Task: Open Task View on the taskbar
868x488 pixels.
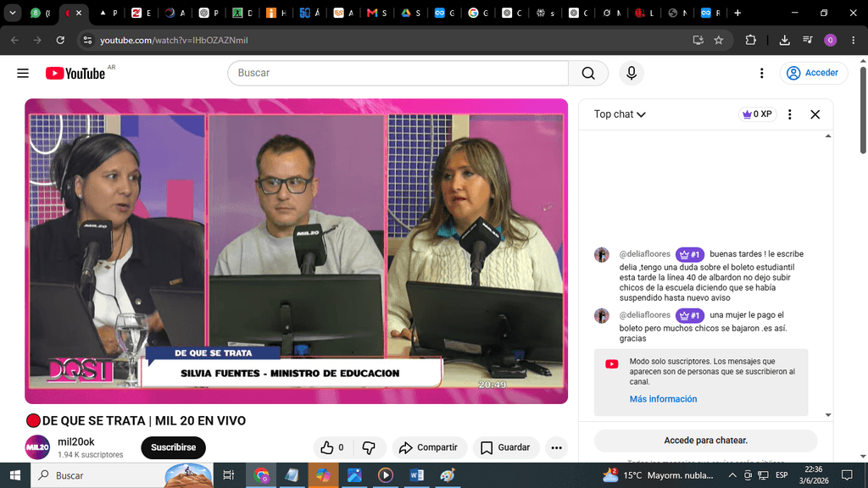Action: coord(228,475)
